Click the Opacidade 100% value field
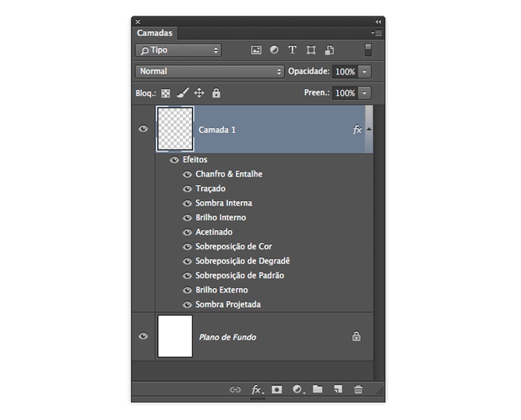 tap(345, 72)
